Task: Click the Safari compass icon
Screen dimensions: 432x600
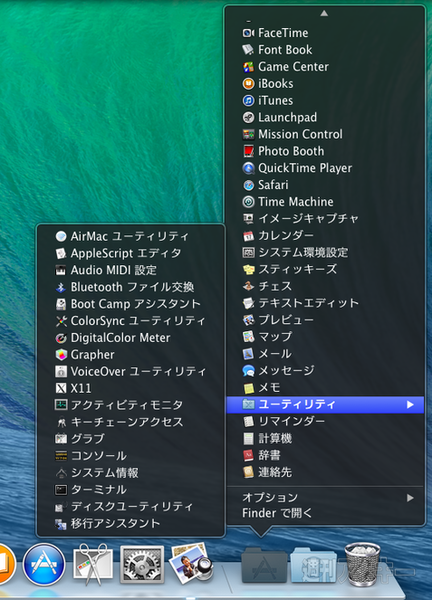Action: [x=248, y=185]
